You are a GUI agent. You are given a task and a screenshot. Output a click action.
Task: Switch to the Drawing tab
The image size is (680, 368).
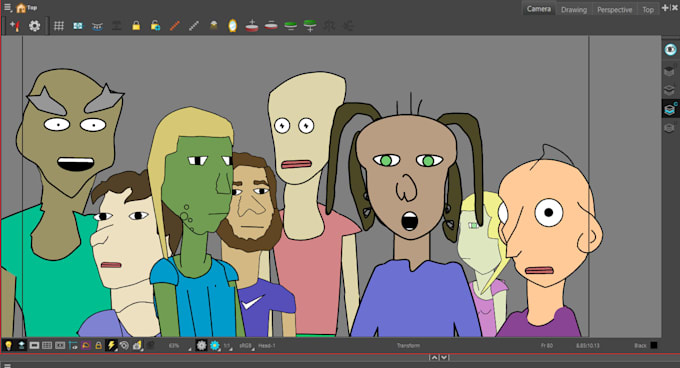click(574, 9)
